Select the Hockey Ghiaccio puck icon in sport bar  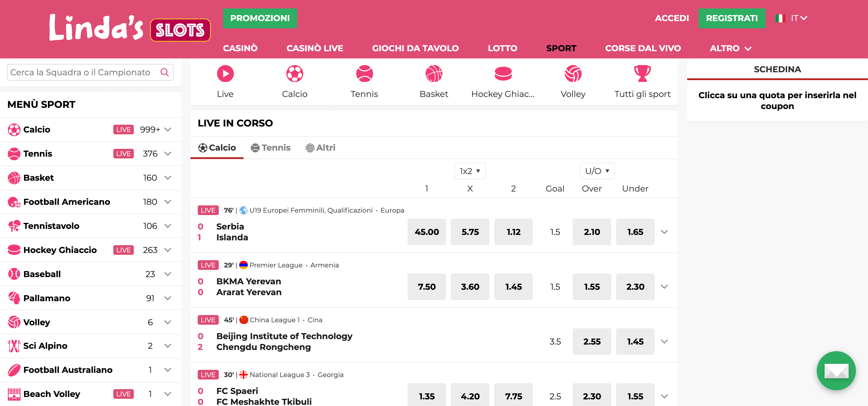[503, 74]
